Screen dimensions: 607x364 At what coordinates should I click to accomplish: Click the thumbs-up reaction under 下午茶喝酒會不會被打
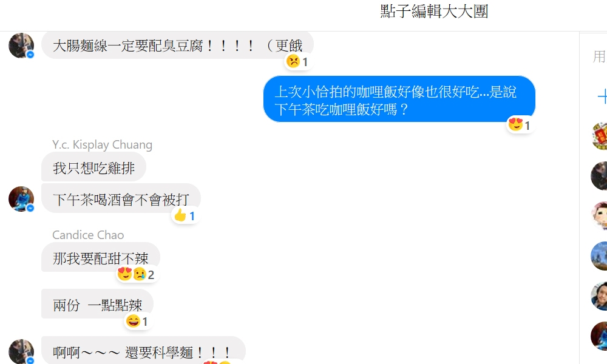pyautogui.click(x=185, y=215)
